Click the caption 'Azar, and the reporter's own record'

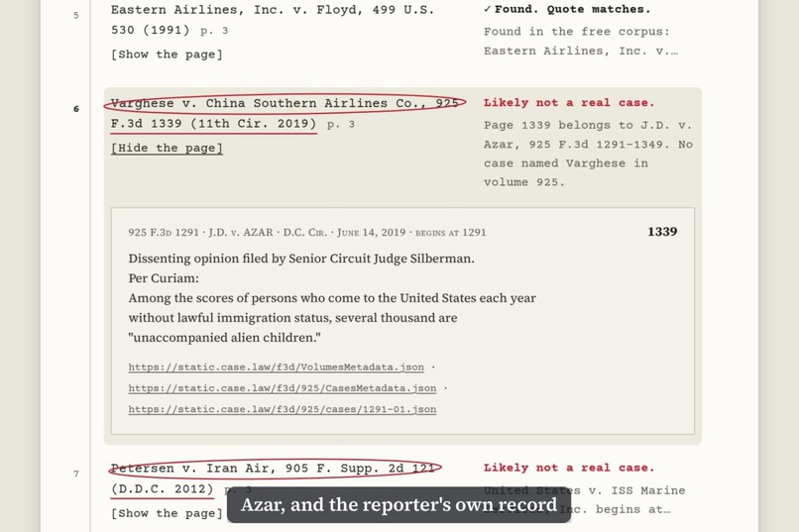(399, 505)
